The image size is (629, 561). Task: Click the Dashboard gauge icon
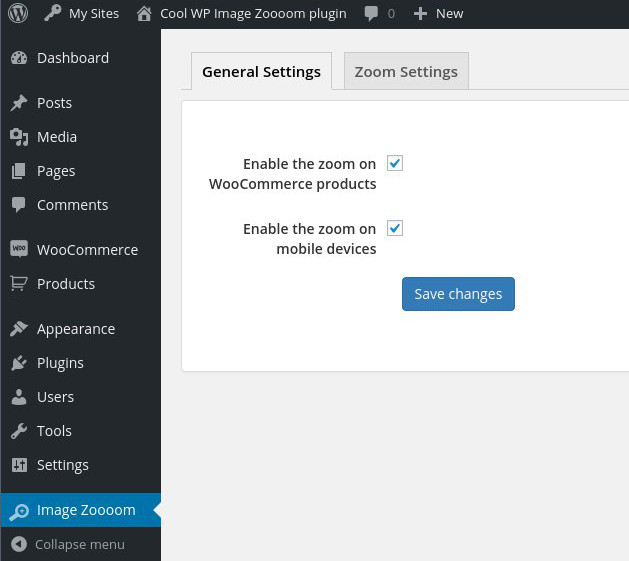click(x=19, y=58)
